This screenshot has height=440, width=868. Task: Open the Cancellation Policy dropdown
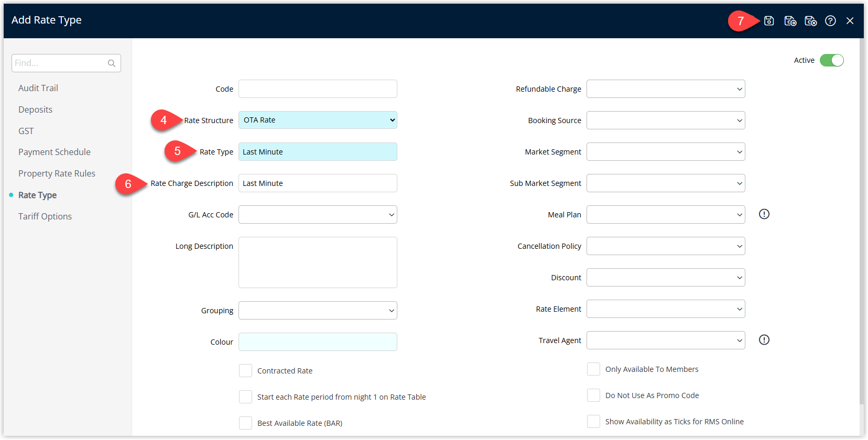click(666, 246)
